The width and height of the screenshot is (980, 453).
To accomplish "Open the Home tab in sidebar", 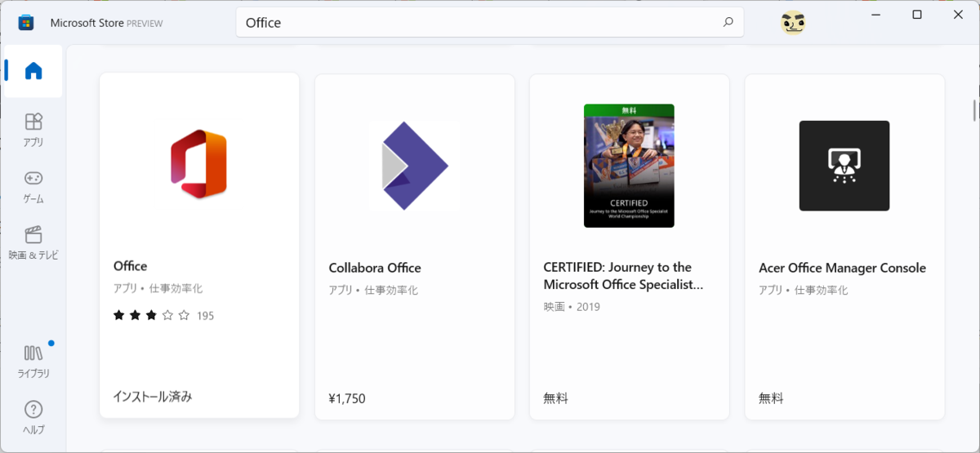I will [x=33, y=72].
